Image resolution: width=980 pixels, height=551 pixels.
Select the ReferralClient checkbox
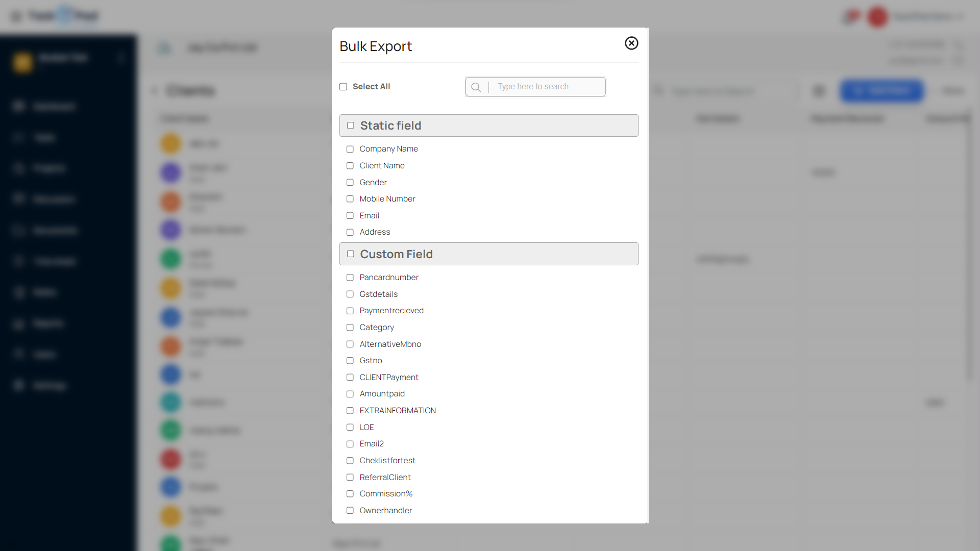click(x=350, y=478)
